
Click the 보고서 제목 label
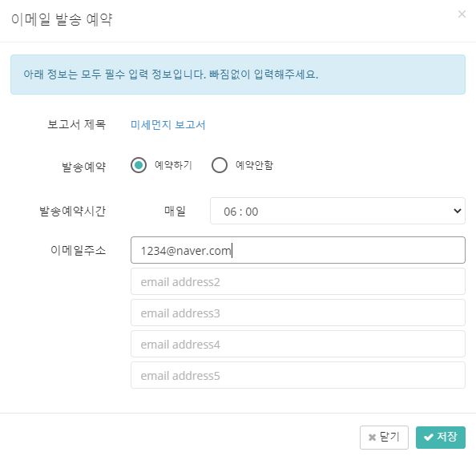[76, 124]
